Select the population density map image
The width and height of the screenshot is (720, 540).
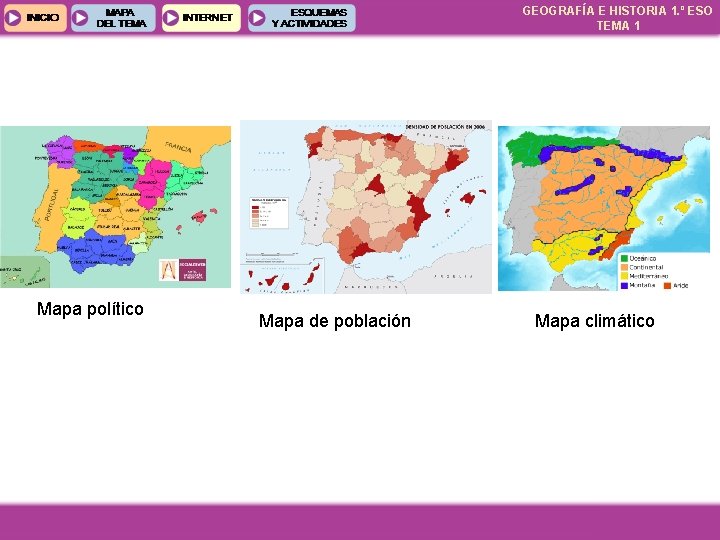pyautogui.click(x=366, y=207)
